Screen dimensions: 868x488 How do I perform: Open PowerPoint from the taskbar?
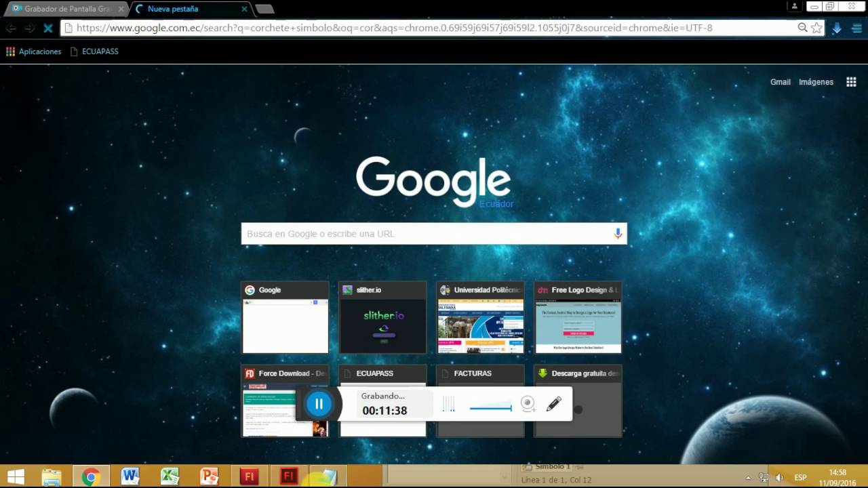tap(210, 476)
